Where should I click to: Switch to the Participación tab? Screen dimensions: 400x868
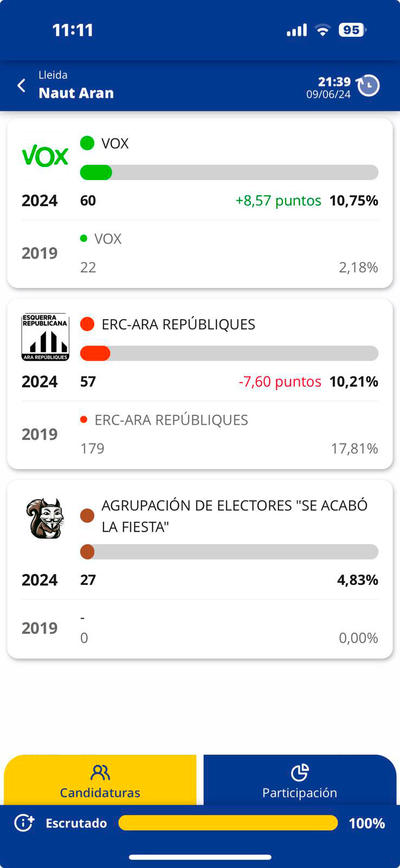pos(300,781)
